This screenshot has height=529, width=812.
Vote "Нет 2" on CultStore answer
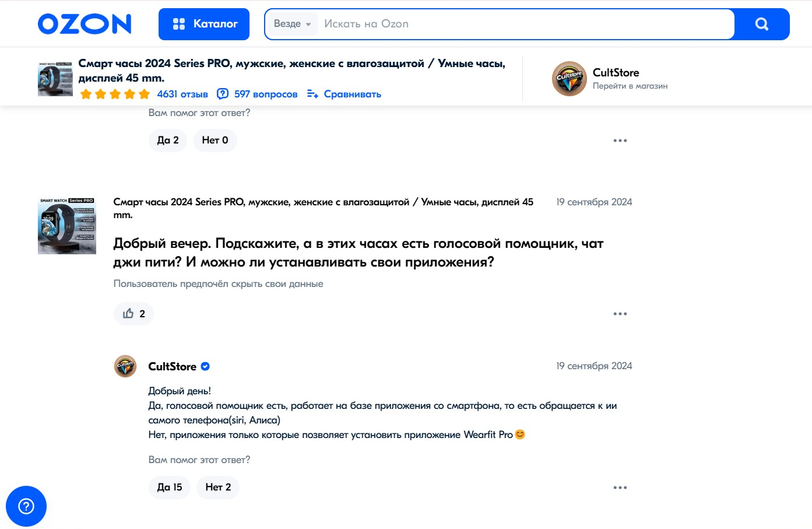click(x=218, y=487)
